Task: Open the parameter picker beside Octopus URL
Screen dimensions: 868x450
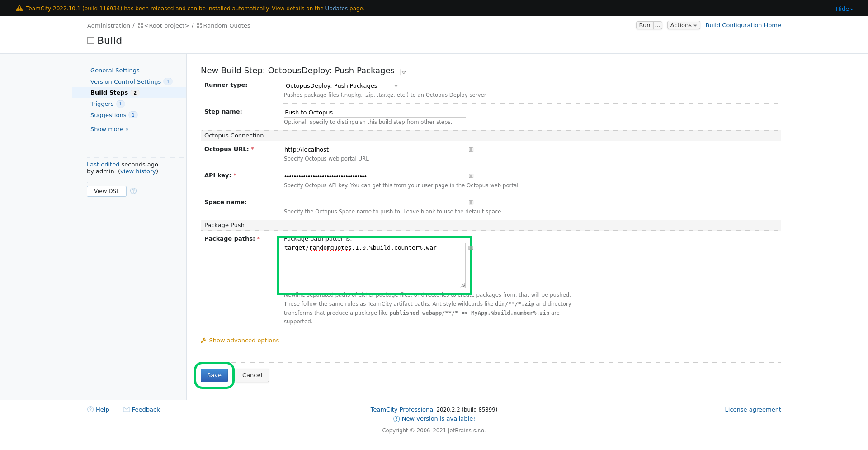Action: coord(471,149)
